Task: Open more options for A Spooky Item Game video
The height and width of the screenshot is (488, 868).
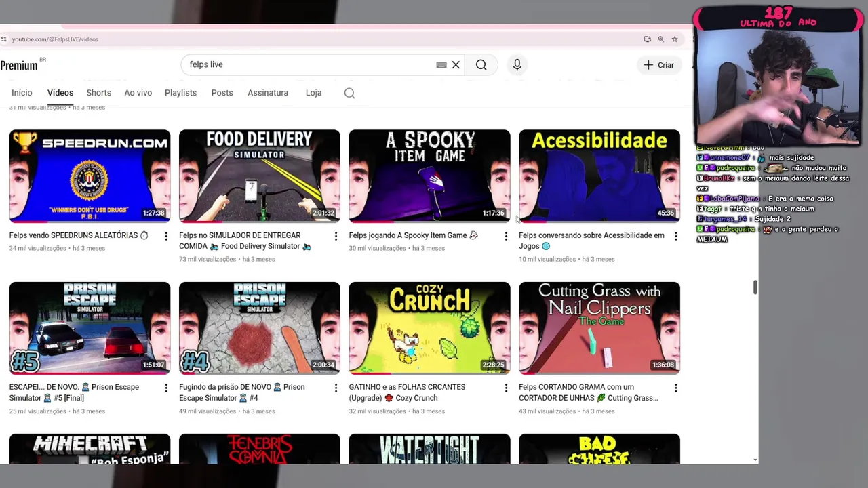Action: [506, 236]
